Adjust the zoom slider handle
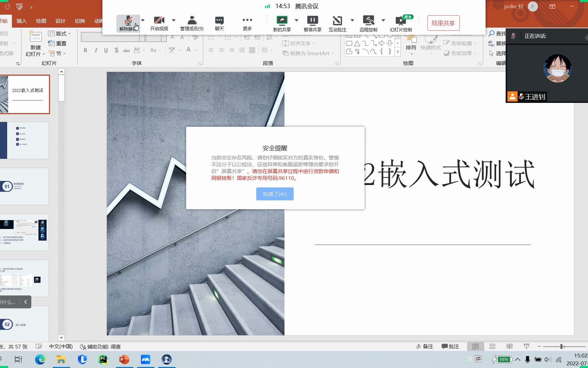The image size is (588, 368). pyautogui.click(x=561, y=347)
